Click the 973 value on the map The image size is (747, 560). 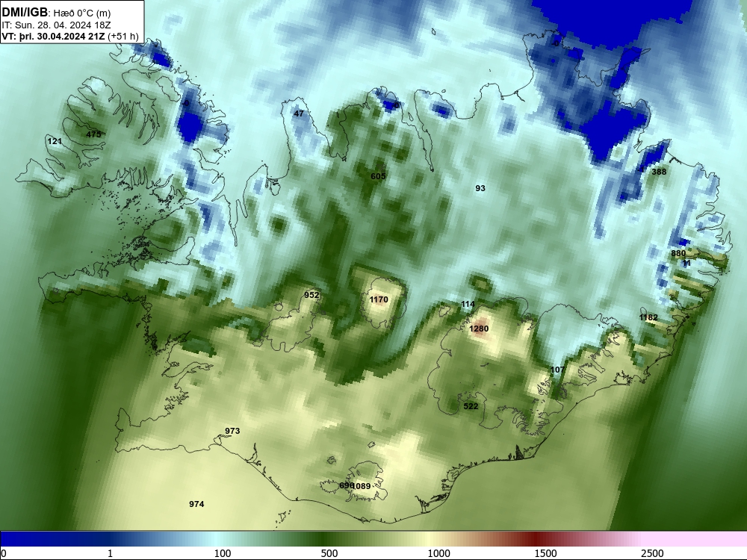point(232,431)
